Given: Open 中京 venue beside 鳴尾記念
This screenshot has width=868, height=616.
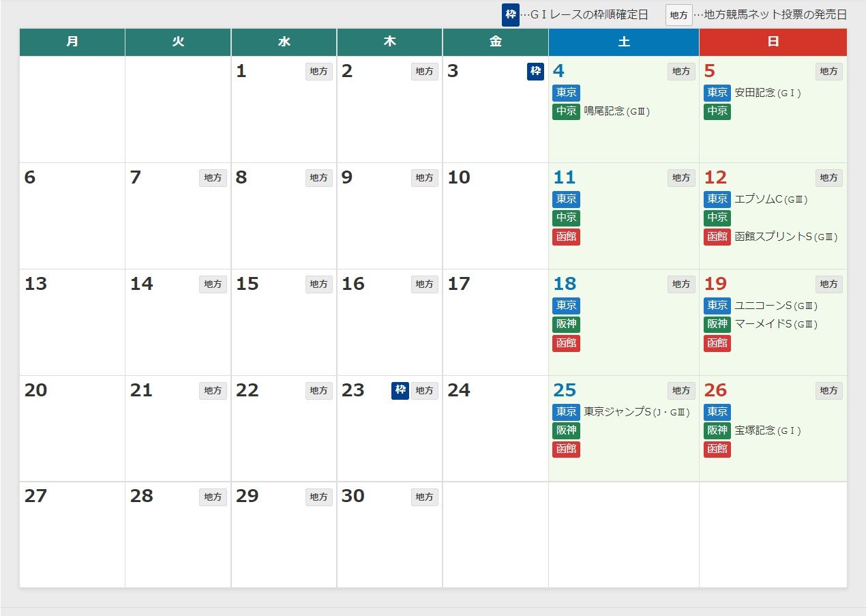Looking at the screenshot, I should (x=567, y=111).
